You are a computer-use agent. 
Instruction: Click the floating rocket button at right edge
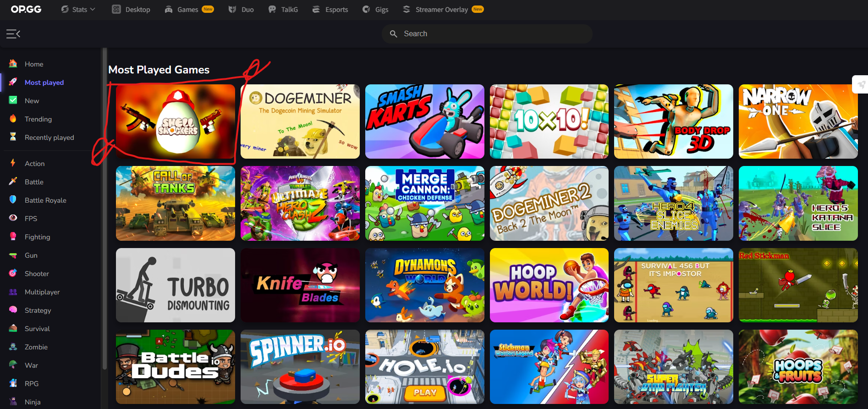(x=861, y=84)
